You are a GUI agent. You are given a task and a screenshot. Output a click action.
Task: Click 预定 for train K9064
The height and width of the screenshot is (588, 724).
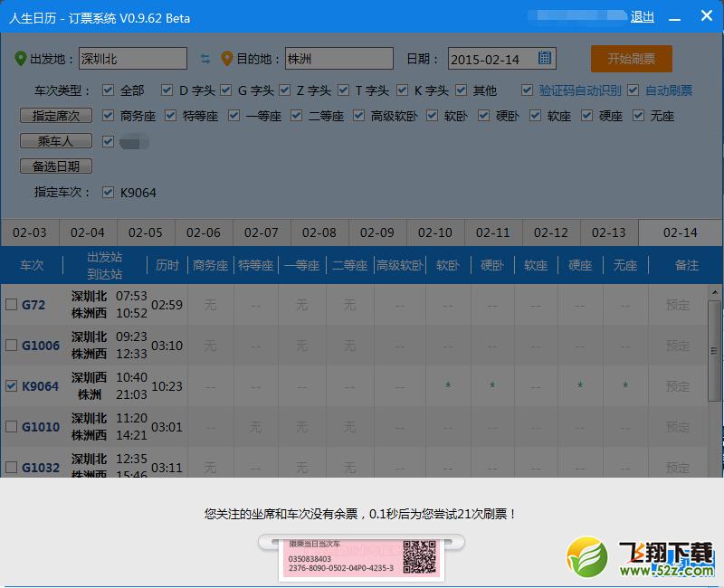[677, 386]
